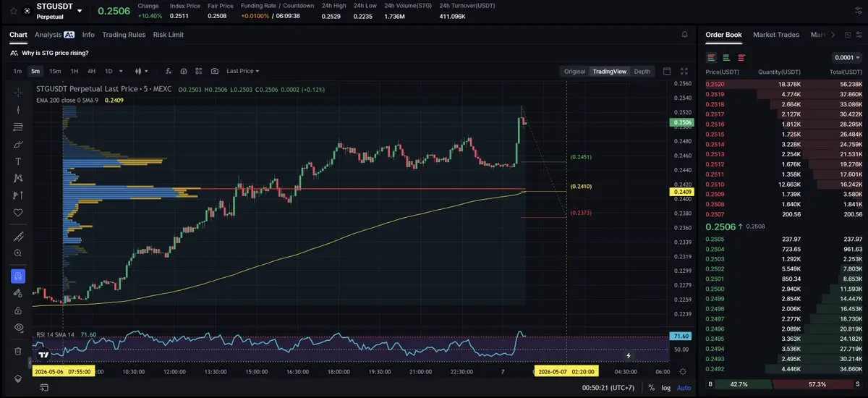Toggle log scale on chart
The image size is (868, 398).
665,387
